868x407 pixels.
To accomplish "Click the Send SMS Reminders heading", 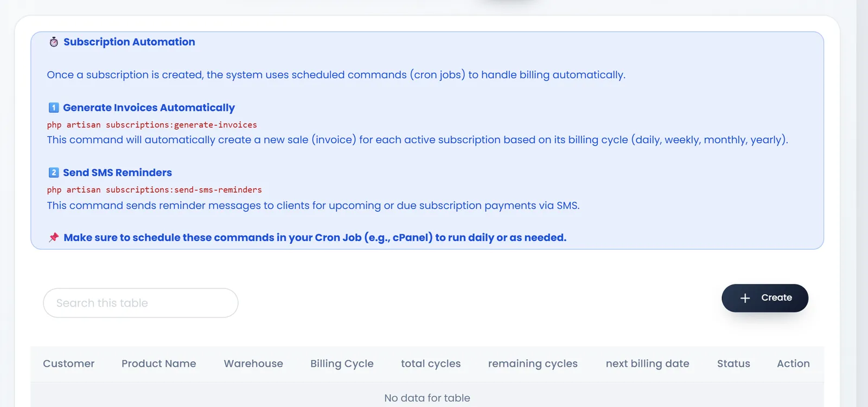I will coord(117,173).
